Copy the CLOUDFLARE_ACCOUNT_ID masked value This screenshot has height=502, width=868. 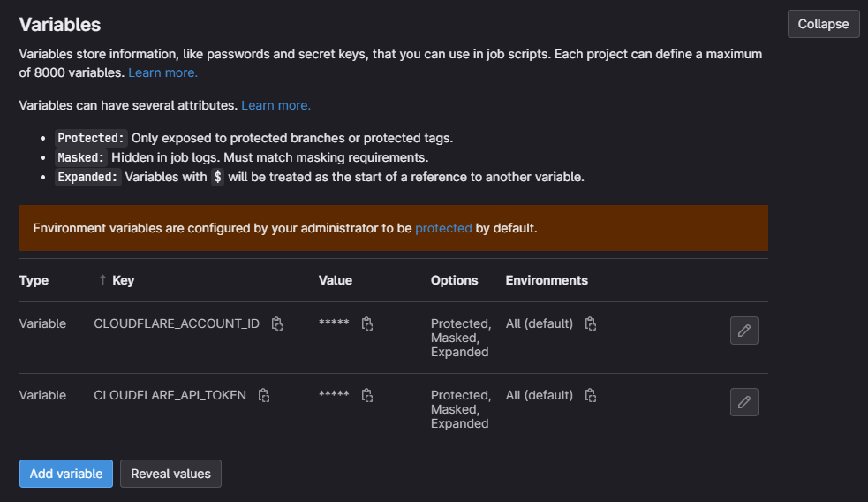[x=367, y=323]
